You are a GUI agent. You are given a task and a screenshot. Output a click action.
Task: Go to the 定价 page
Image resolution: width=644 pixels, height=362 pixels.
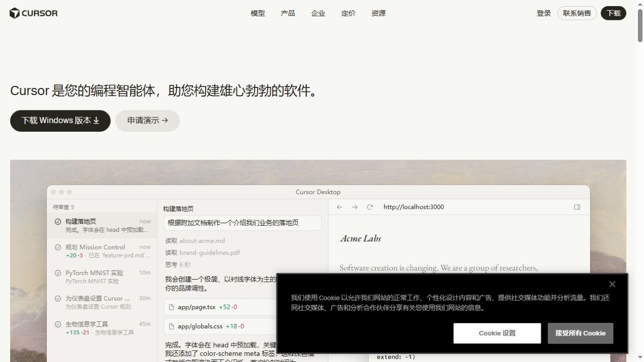tap(348, 13)
